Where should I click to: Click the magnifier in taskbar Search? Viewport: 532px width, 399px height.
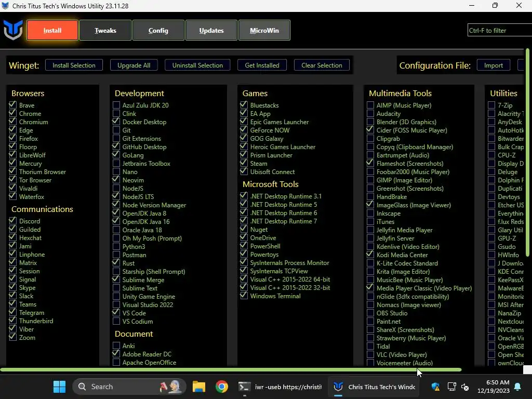(82, 387)
